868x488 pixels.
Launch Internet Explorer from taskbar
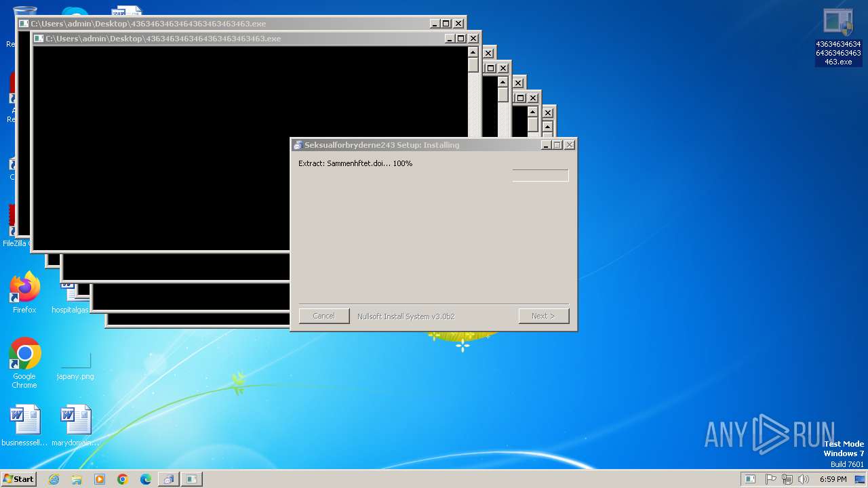[x=54, y=479]
